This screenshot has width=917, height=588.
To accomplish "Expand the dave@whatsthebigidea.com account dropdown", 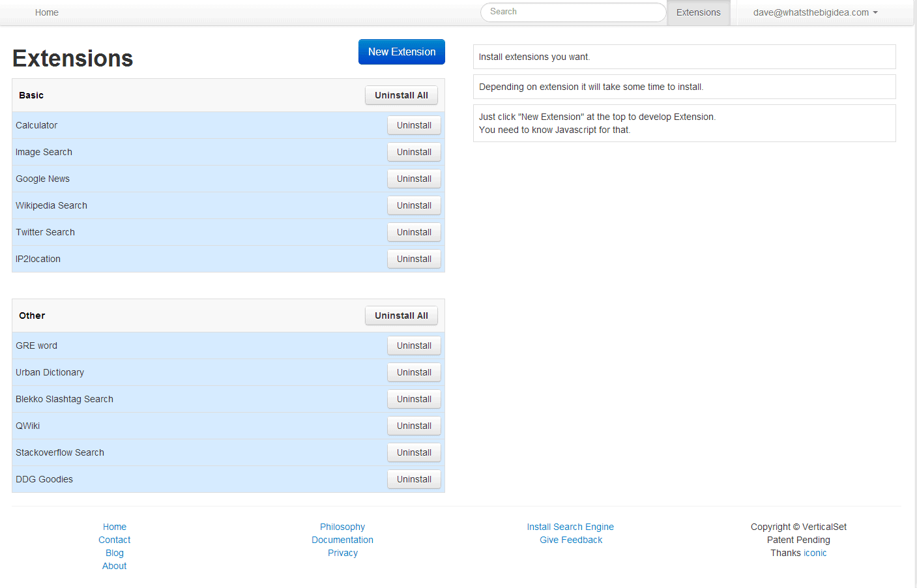I will click(x=815, y=12).
